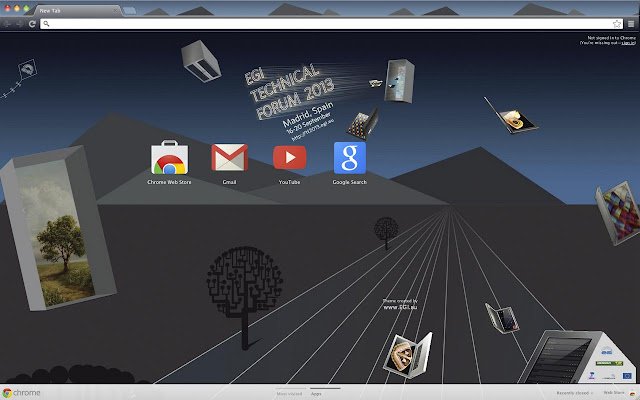640x400 pixels.
Task: Switch to the Most visited section
Action: coord(289,394)
